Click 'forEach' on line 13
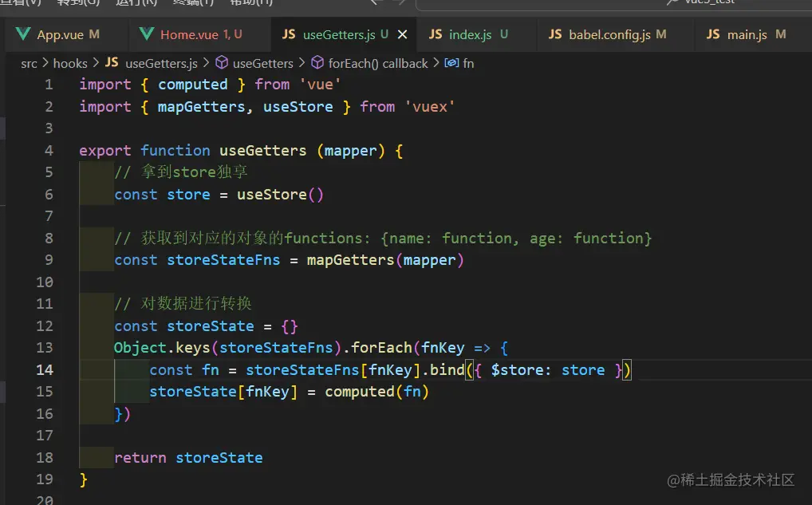 381,348
